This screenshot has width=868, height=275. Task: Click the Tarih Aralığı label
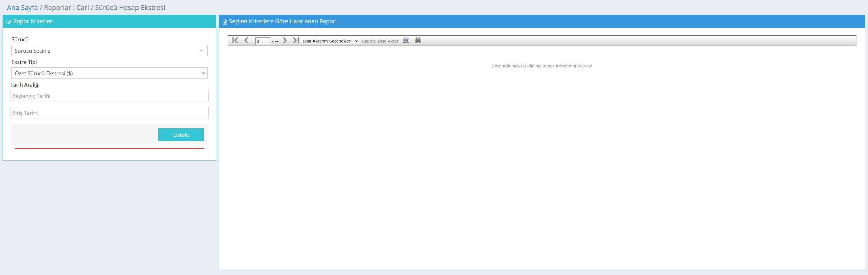point(25,85)
